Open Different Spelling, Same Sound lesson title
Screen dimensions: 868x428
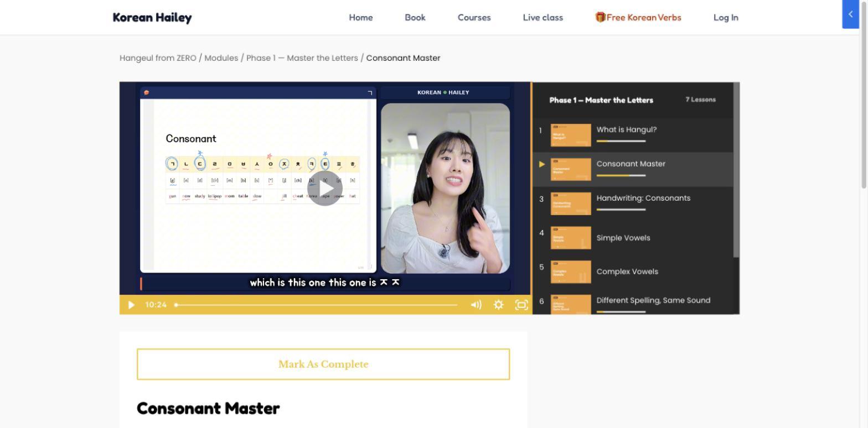(x=653, y=300)
